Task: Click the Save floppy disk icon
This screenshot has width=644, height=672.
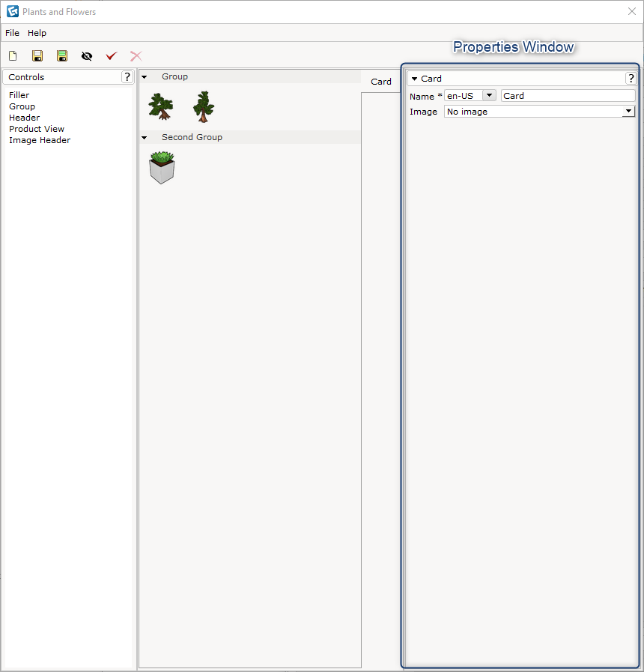Action: (x=37, y=56)
